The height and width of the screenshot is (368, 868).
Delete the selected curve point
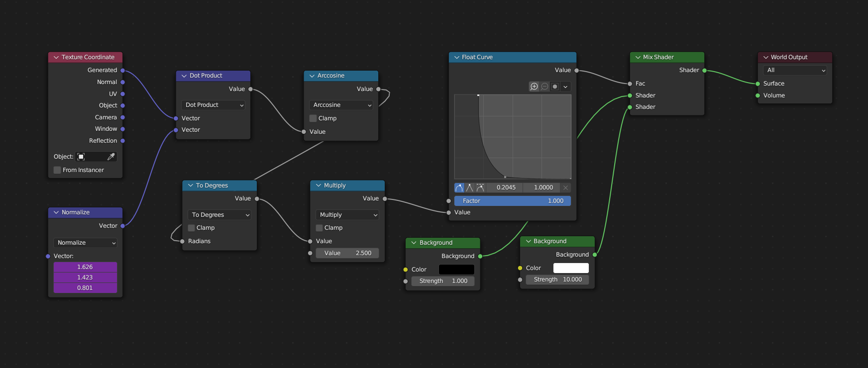point(565,187)
